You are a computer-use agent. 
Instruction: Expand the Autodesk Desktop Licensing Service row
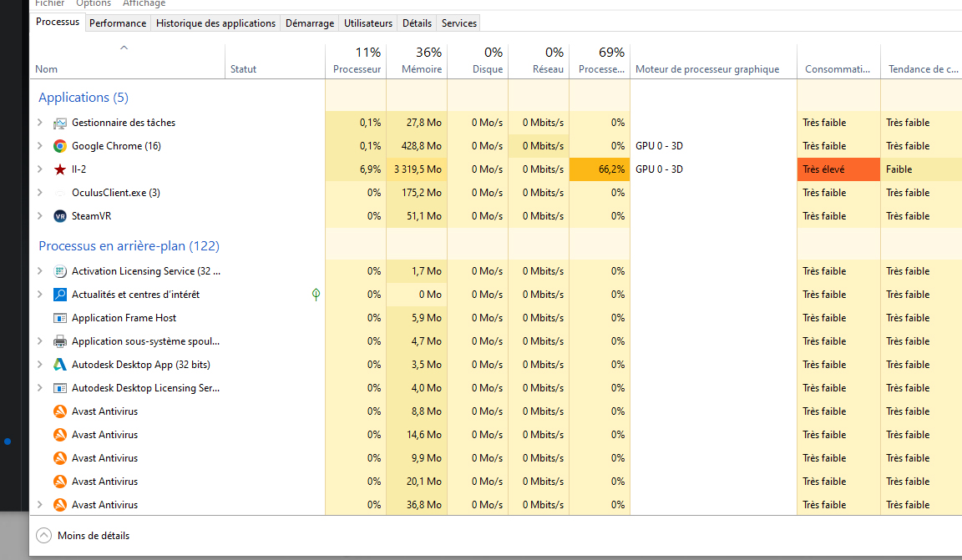pyautogui.click(x=40, y=387)
